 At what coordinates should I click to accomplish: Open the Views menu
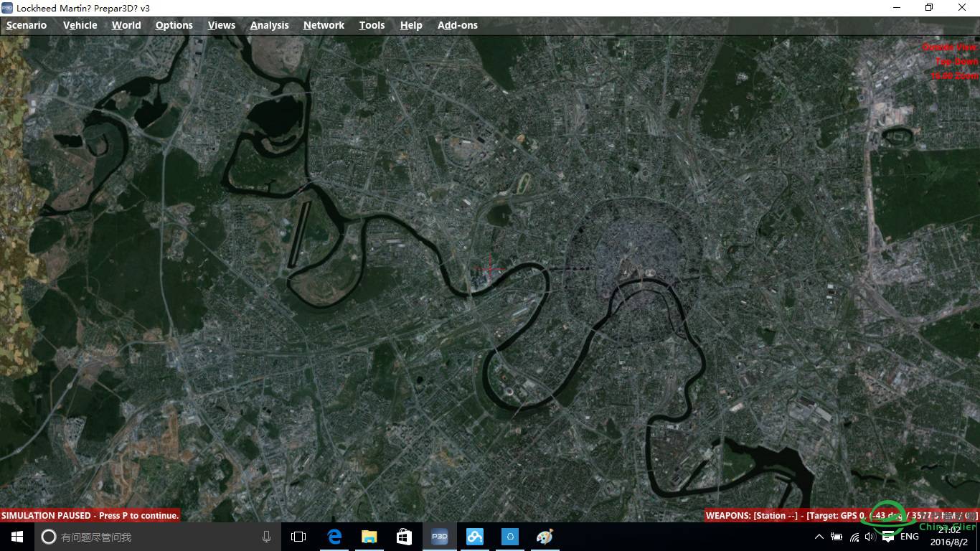click(221, 25)
